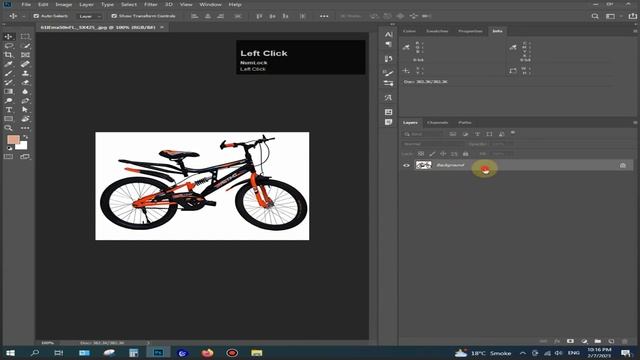
Task: Select the Rectangular Marquee tool
Action: [25, 37]
